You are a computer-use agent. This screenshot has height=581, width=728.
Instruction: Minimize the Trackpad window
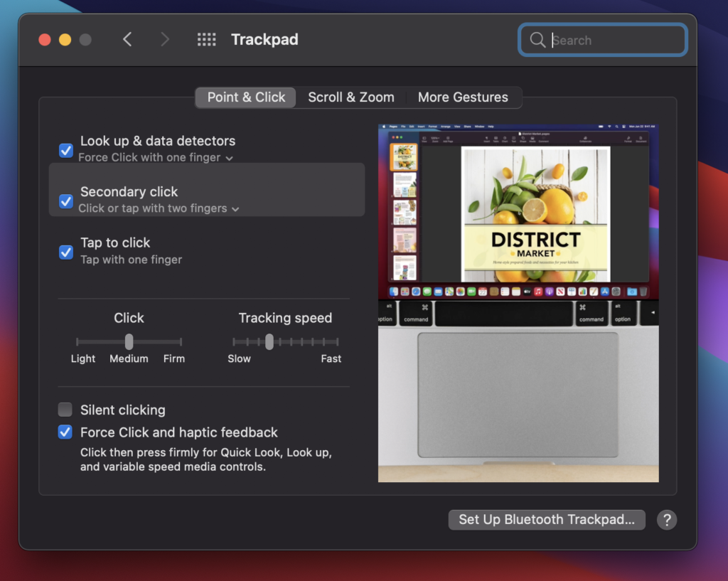[x=65, y=40]
